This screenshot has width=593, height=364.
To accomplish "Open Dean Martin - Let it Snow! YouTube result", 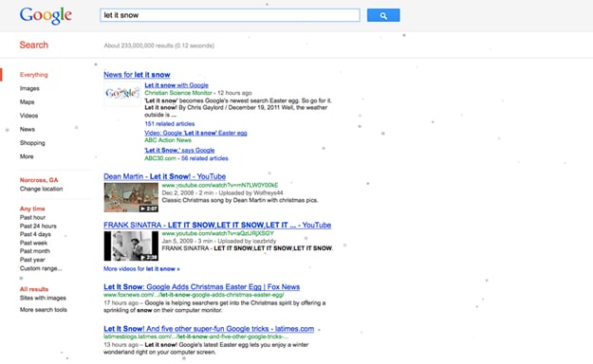I will [164, 176].
